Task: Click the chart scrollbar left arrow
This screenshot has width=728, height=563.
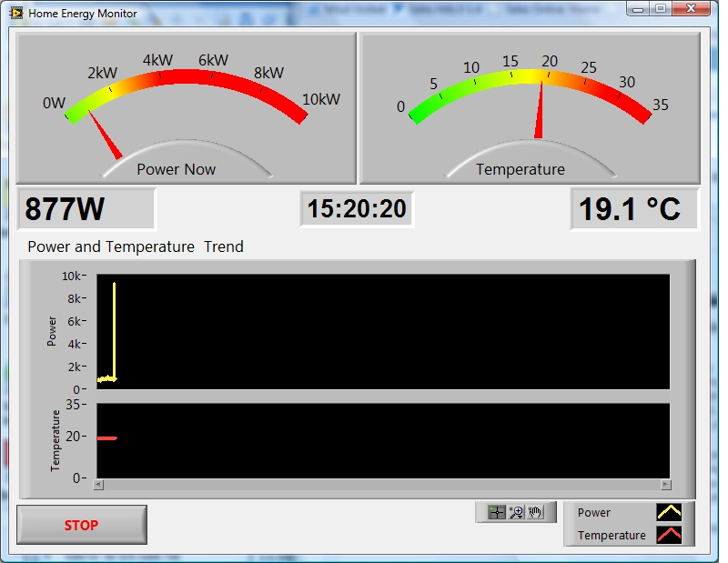Action: [x=98, y=485]
